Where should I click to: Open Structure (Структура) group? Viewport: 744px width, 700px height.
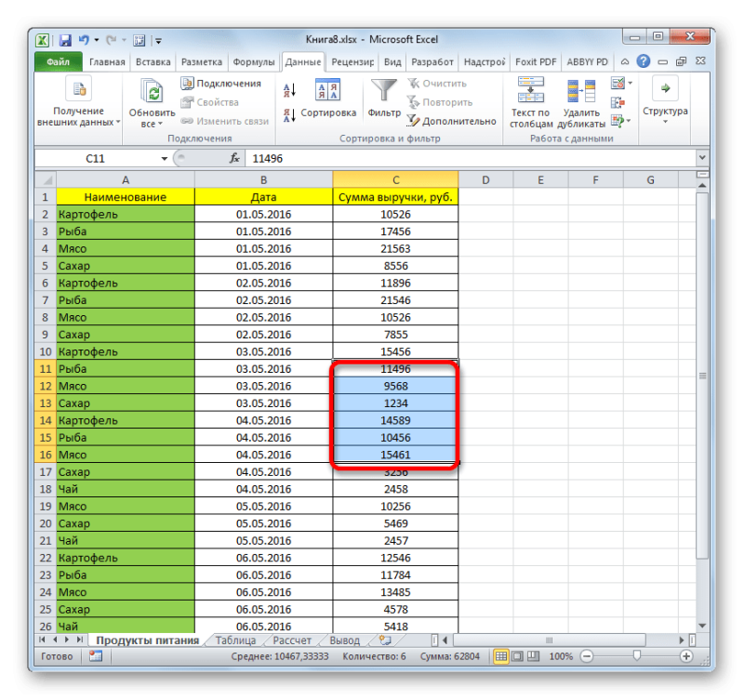665,99
